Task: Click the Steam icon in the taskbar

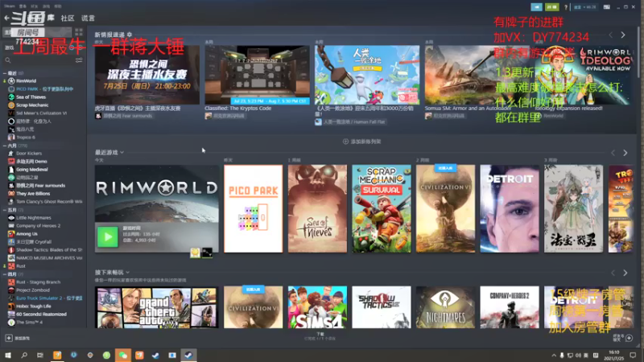Action: click(x=188, y=355)
